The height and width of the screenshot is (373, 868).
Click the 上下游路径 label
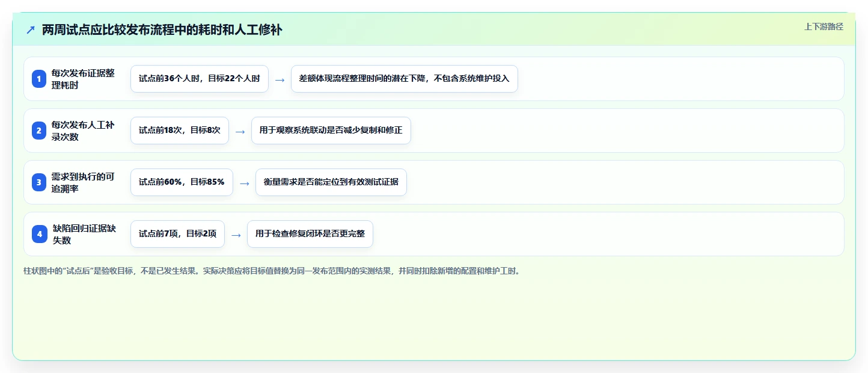click(824, 26)
